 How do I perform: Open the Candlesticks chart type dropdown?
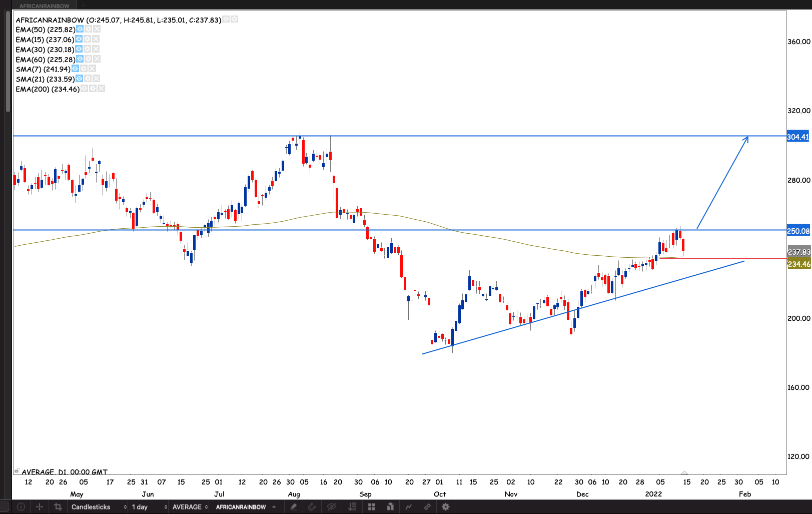pyautogui.click(x=99, y=507)
